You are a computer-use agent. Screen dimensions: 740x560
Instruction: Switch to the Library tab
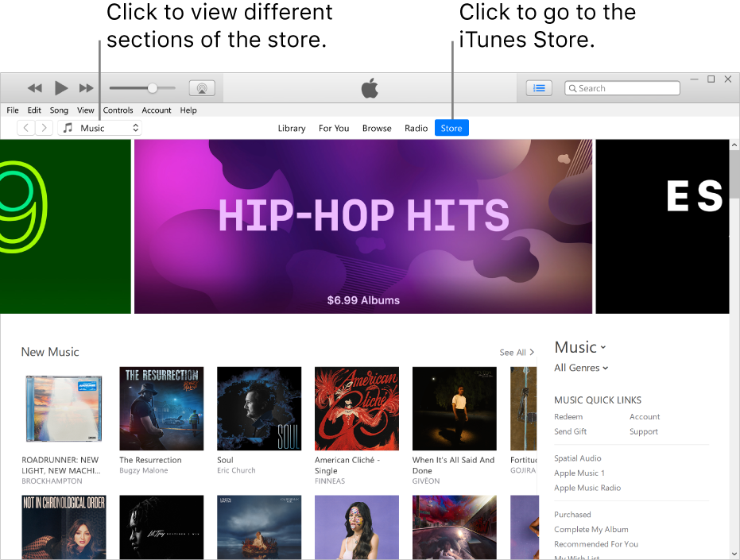291,128
